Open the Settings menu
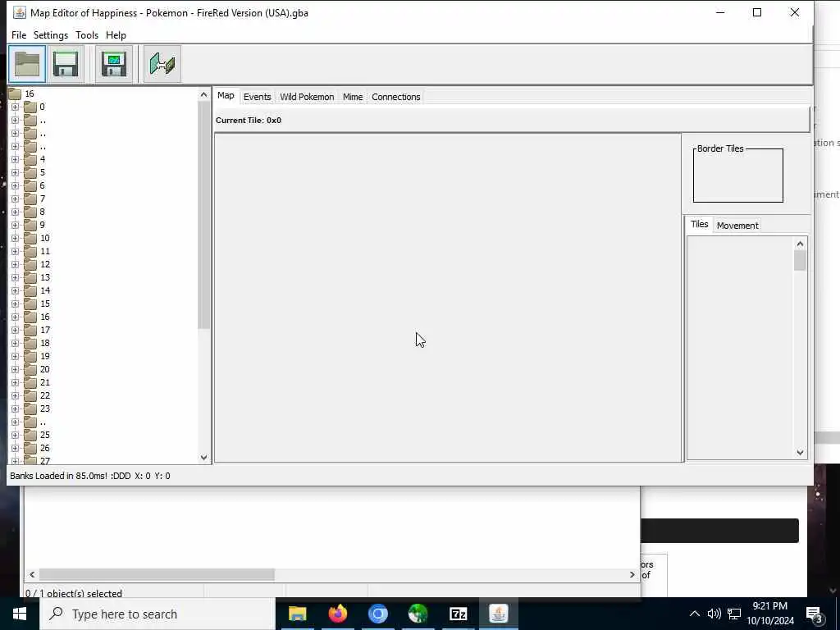 click(x=50, y=34)
